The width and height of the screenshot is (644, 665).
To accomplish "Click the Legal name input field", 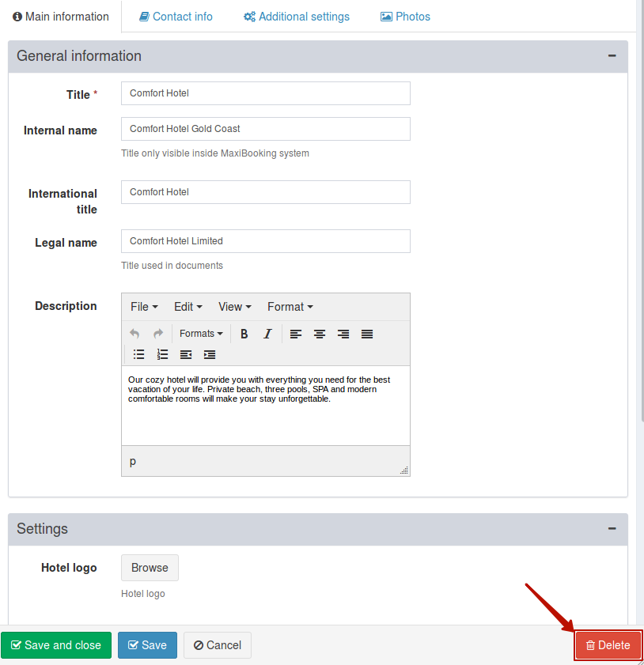I will [266, 241].
